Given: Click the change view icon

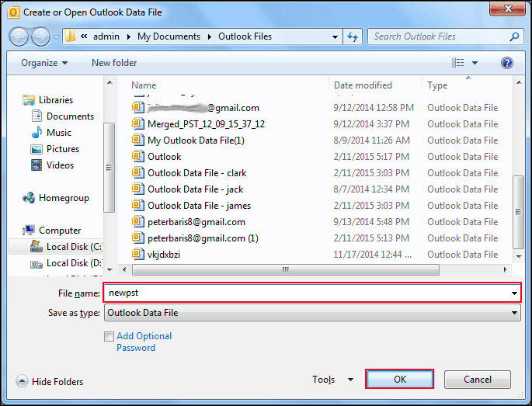Looking at the screenshot, I should 457,63.
